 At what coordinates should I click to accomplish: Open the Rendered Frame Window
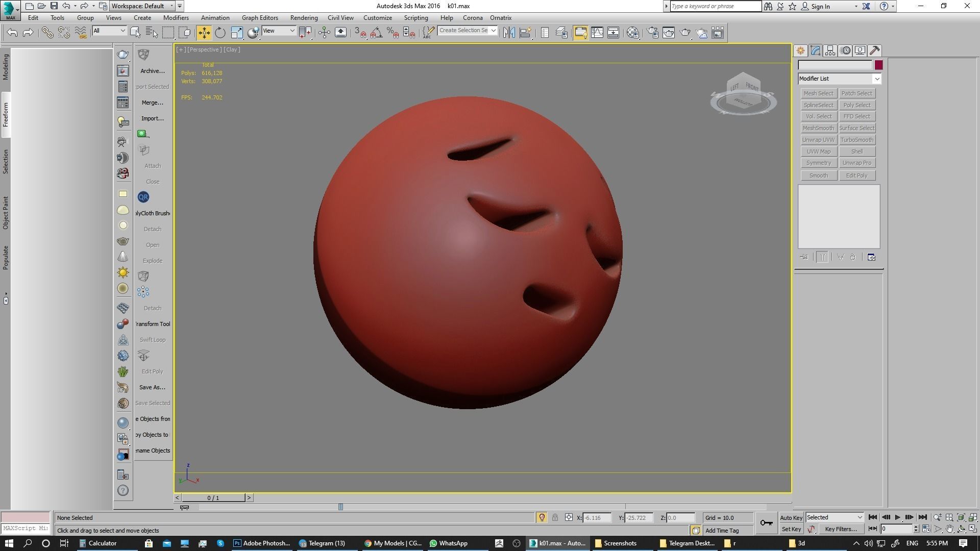669,33
